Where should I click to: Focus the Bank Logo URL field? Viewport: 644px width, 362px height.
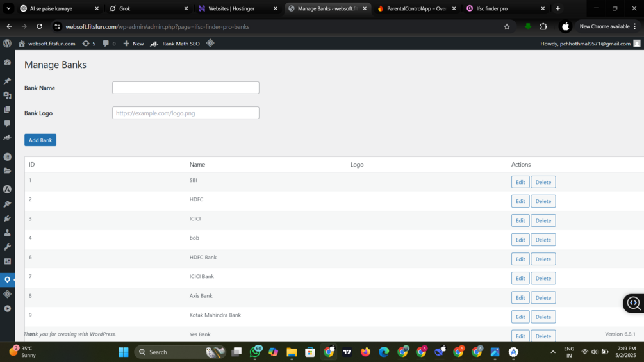[x=186, y=113]
